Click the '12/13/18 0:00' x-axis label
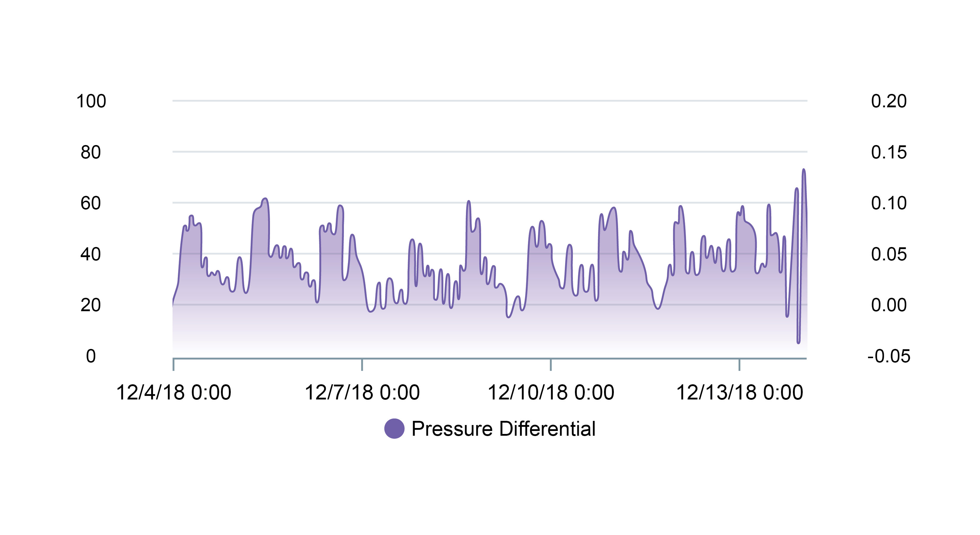The width and height of the screenshot is (980, 535). pyautogui.click(x=739, y=392)
